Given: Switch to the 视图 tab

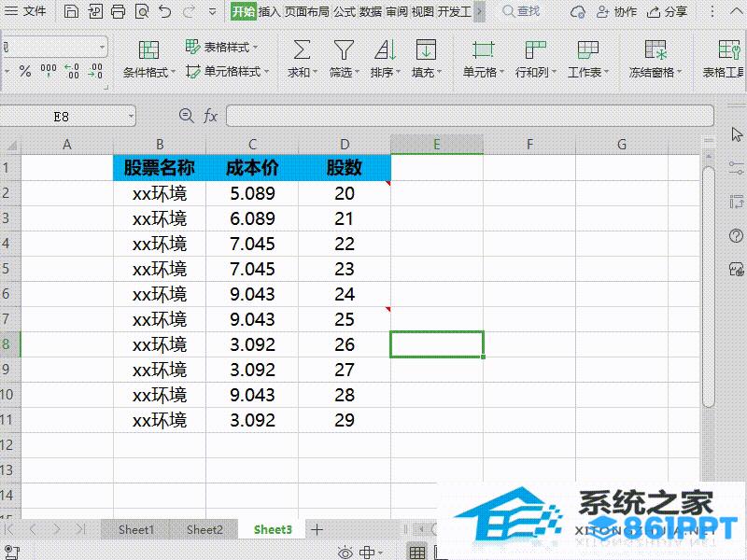Looking at the screenshot, I should coord(423,11).
